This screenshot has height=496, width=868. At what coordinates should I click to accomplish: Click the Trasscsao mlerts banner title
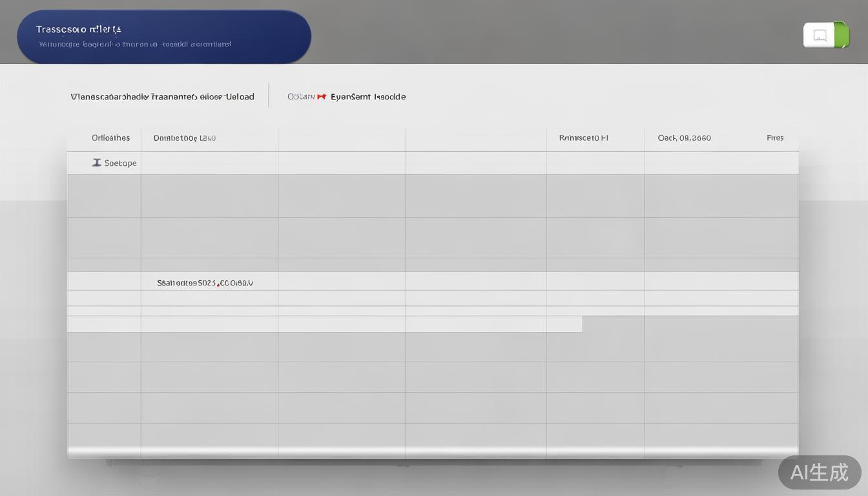click(x=79, y=29)
